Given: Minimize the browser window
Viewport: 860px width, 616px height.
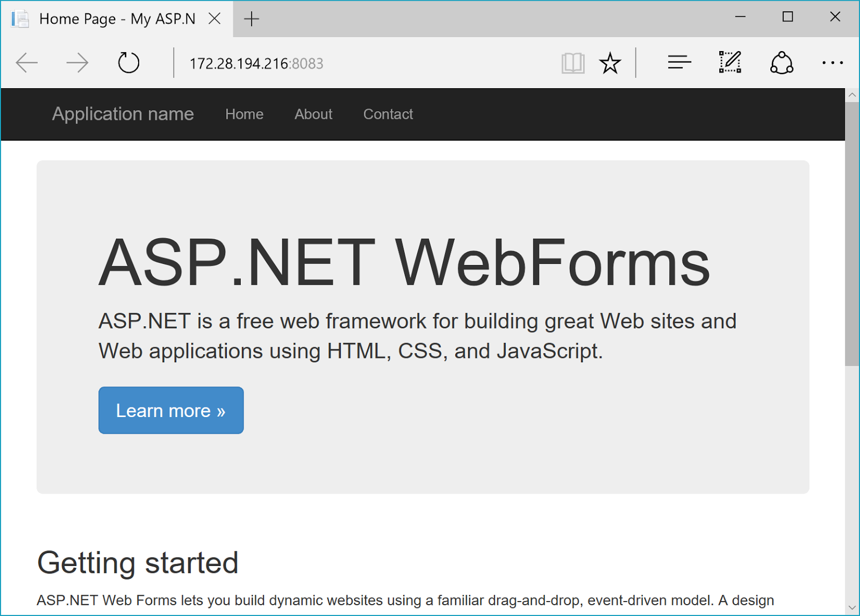Looking at the screenshot, I should (x=740, y=17).
